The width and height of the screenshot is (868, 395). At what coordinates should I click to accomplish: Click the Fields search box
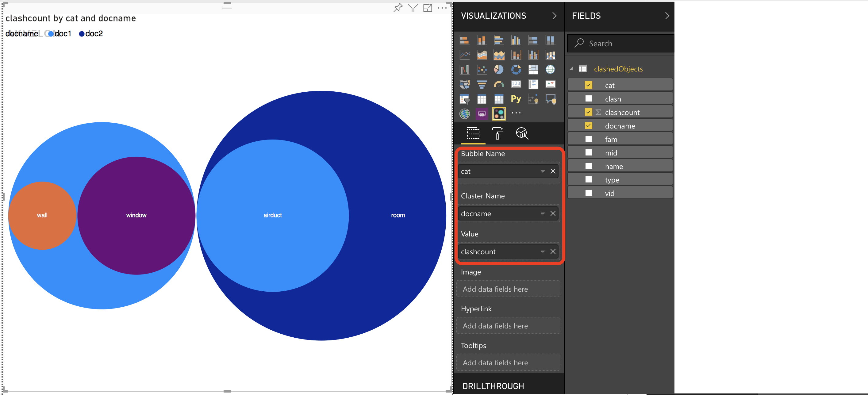click(x=621, y=43)
